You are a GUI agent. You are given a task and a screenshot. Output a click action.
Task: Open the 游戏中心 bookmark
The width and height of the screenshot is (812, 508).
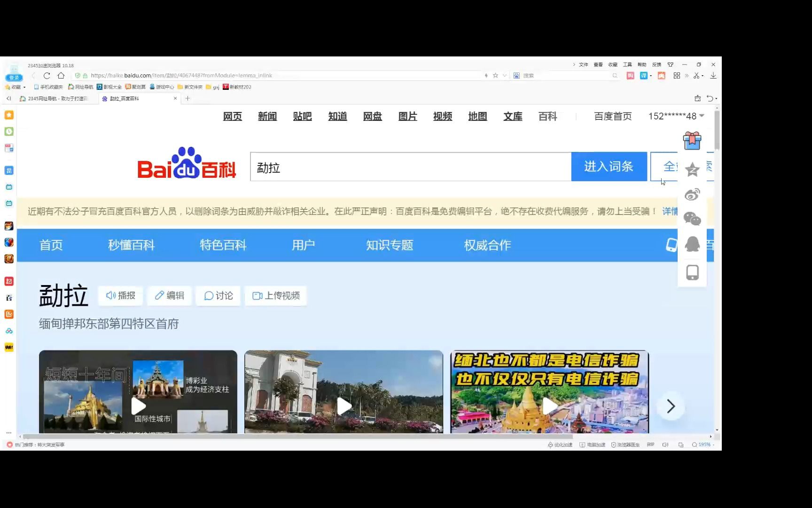tap(162, 87)
